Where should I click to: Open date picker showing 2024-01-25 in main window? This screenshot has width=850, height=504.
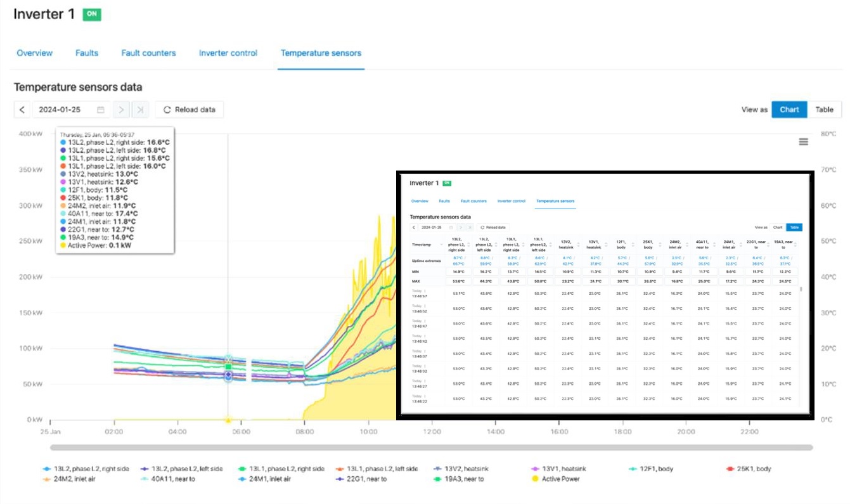click(x=70, y=110)
